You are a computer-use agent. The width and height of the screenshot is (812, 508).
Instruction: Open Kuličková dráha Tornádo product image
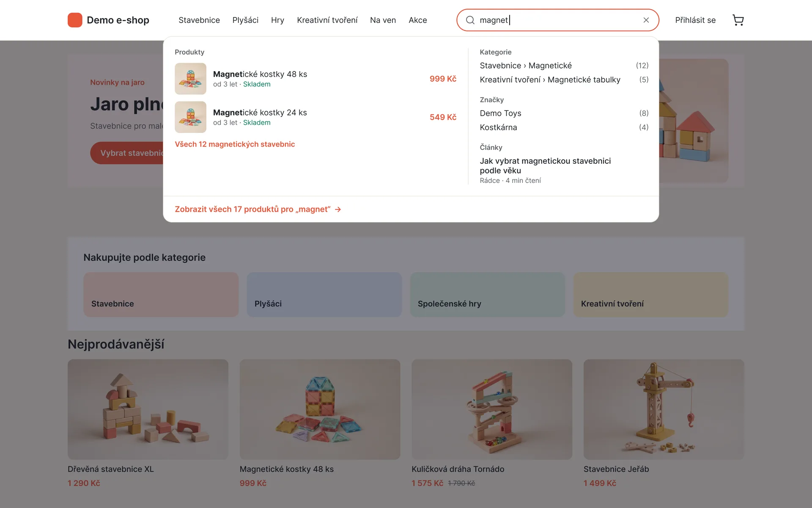click(x=492, y=409)
